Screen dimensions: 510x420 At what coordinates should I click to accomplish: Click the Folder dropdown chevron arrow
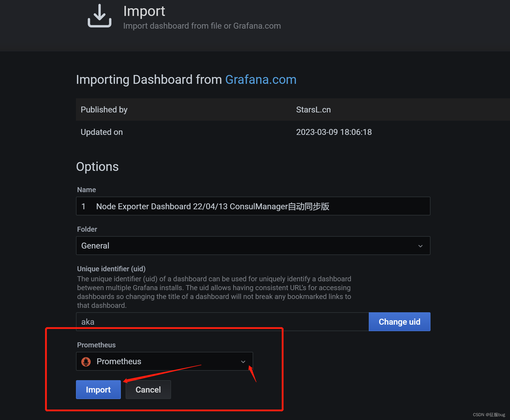[420, 246]
